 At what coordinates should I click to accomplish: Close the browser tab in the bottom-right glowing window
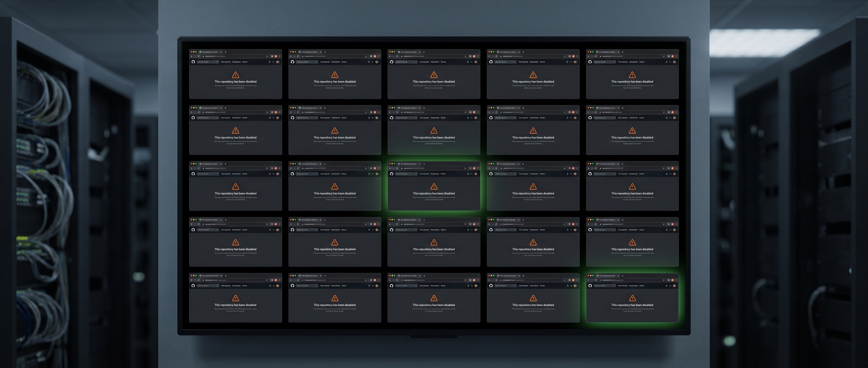[x=618, y=276]
